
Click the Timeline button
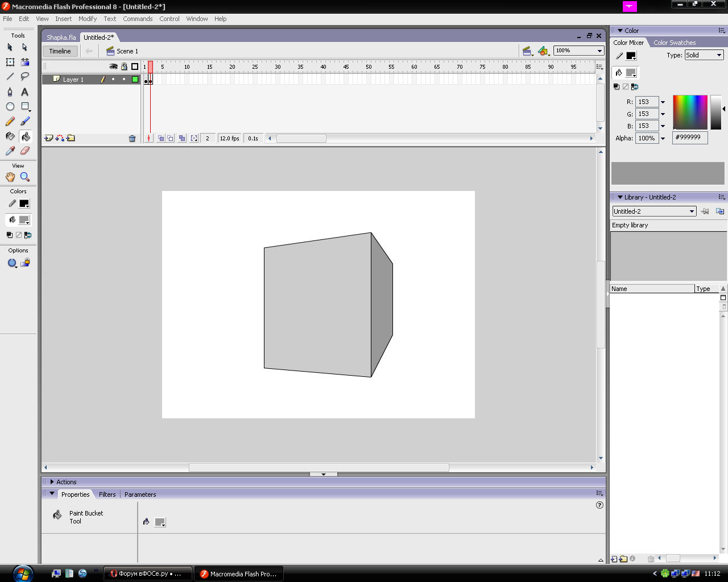pos(60,51)
